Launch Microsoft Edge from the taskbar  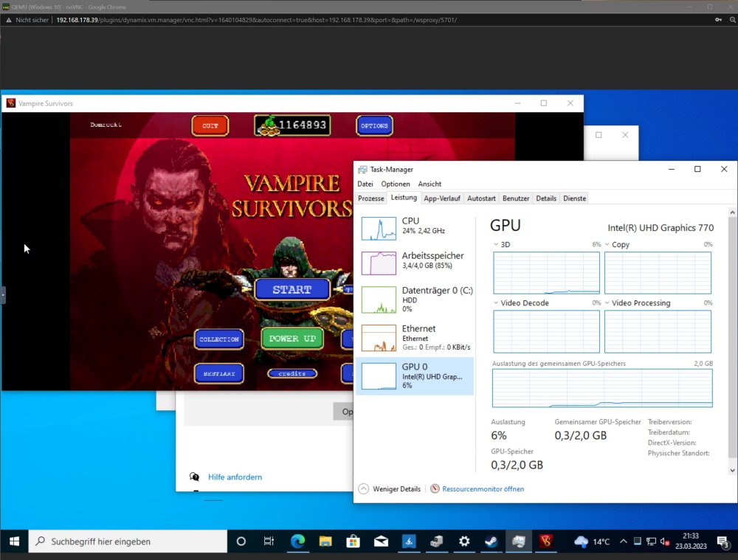coord(297,541)
